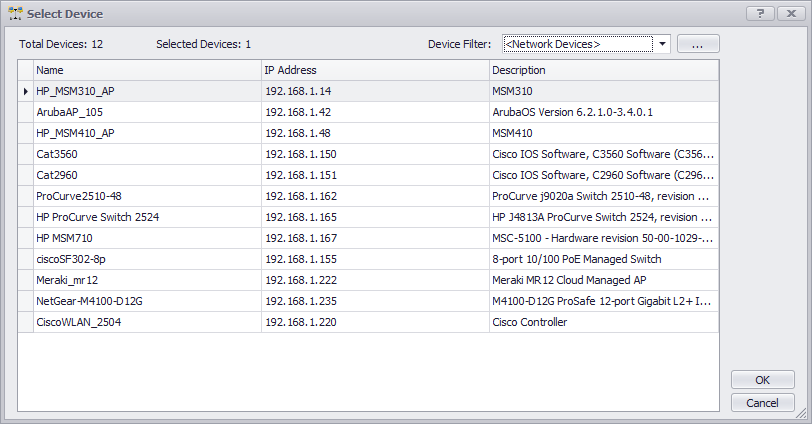Screen dimensions: 812x424
Task: Open the dialog help question mark button
Action: pyautogui.click(x=760, y=13)
